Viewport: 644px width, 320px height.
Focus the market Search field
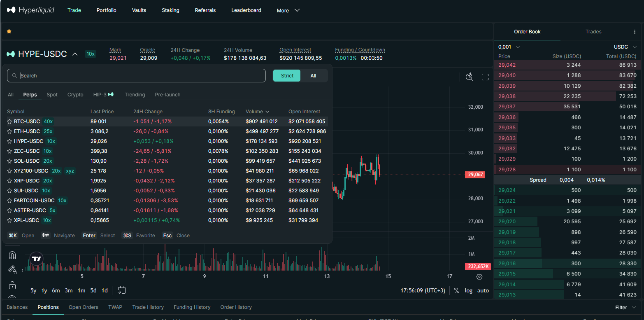137,76
